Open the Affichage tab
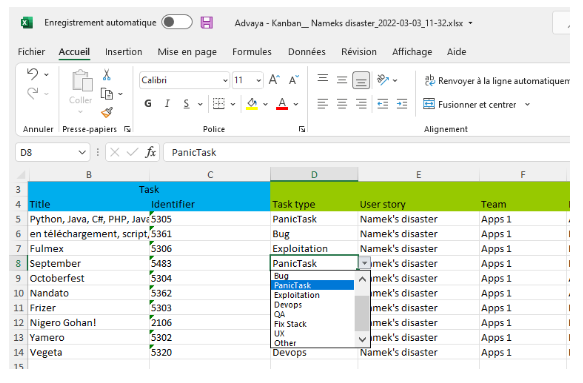 coord(412,52)
